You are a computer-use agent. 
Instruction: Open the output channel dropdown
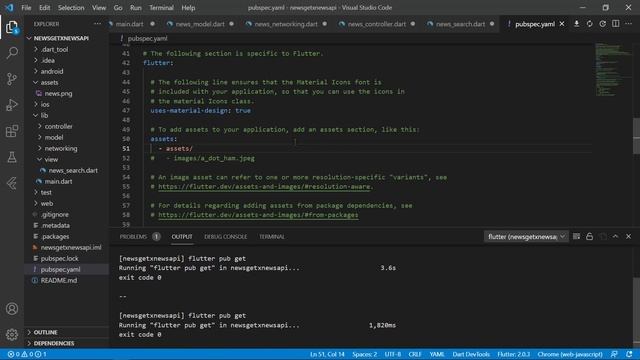526,236
